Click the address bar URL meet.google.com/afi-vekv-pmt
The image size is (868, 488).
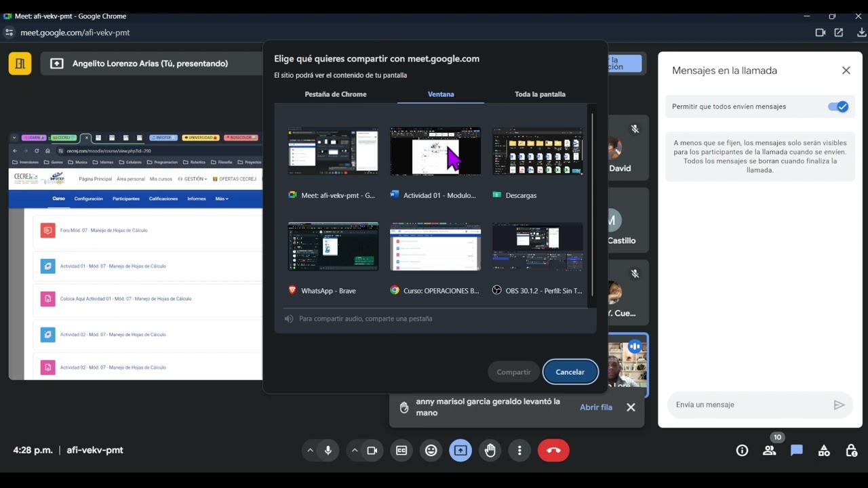click(75, 33)
